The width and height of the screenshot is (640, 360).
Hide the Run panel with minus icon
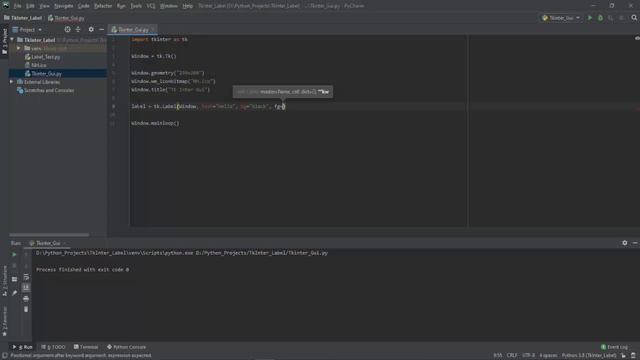(x=635, y=243)
